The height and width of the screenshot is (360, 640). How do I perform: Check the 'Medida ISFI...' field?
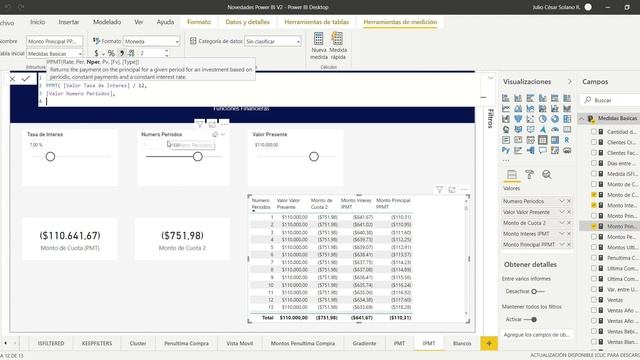[594, 174]
